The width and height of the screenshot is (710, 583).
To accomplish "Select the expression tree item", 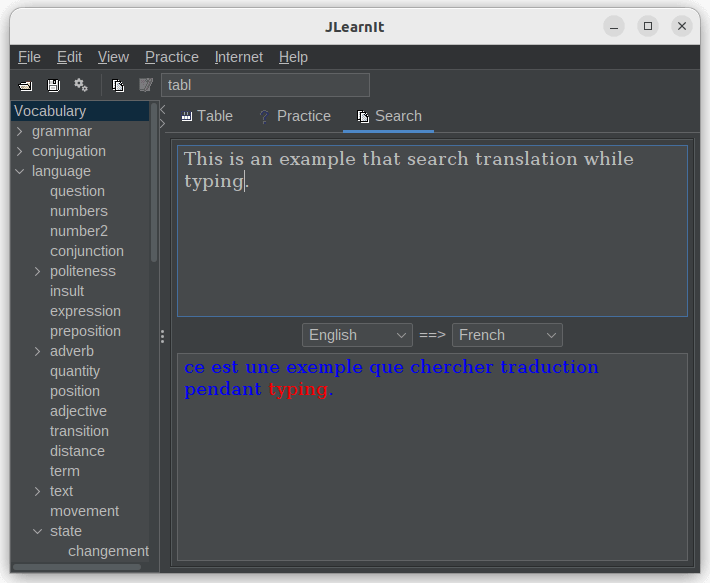I will pyautogui.click(x=86, y=311).
